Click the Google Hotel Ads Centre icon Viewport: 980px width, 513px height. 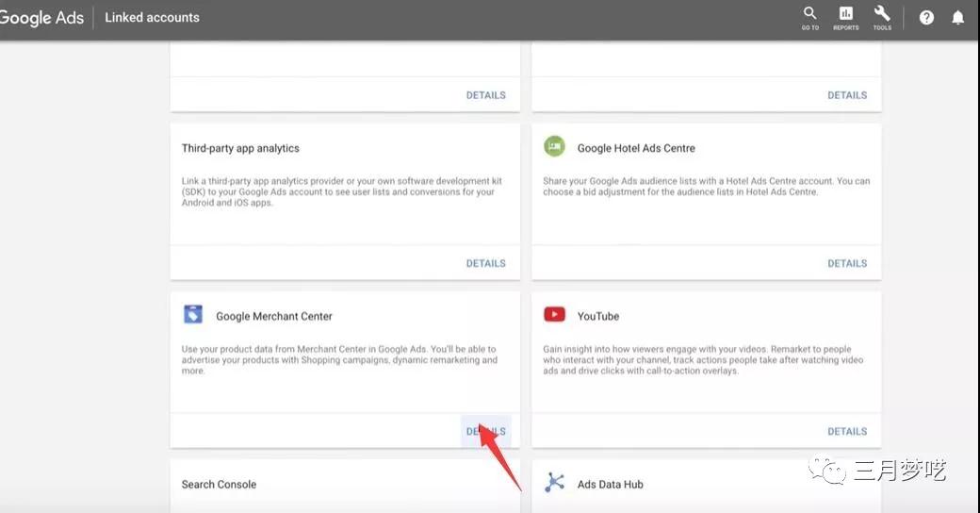point(554,146)
